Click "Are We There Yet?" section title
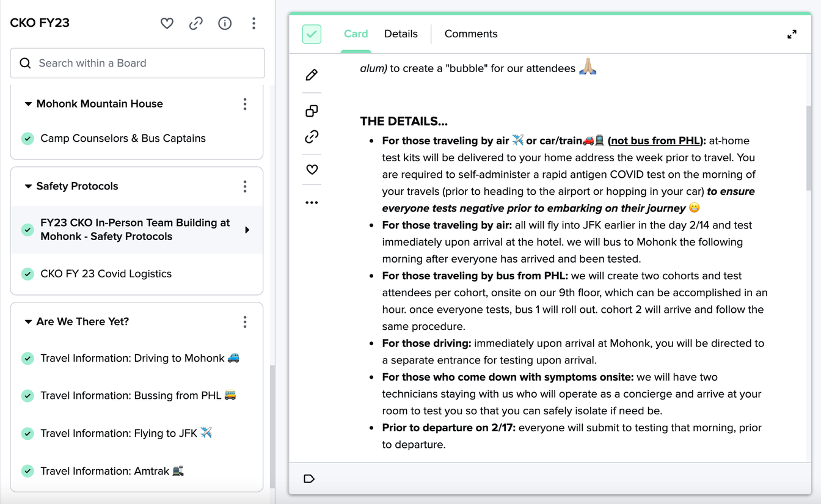 [x=82, y=322]
